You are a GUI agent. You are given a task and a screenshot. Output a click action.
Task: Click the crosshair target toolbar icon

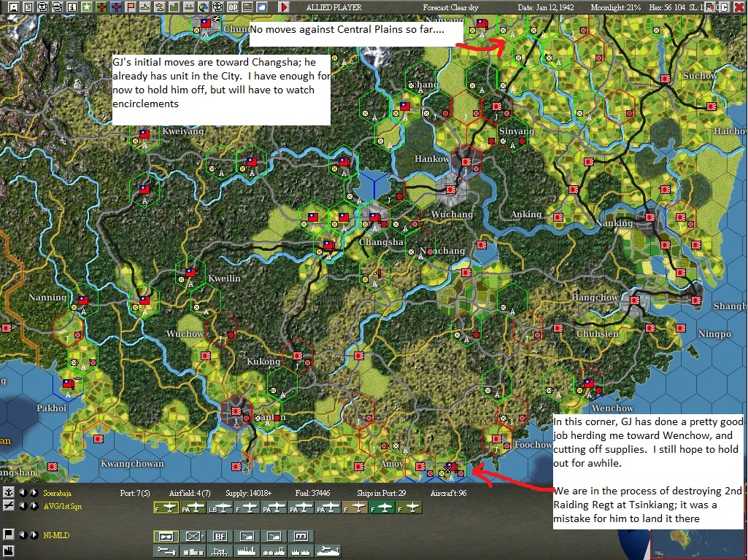[x=217, y=7]
